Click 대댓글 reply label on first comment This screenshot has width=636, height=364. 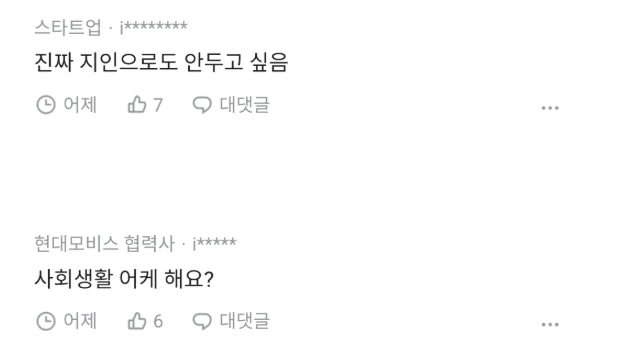[x=245, y=104]
